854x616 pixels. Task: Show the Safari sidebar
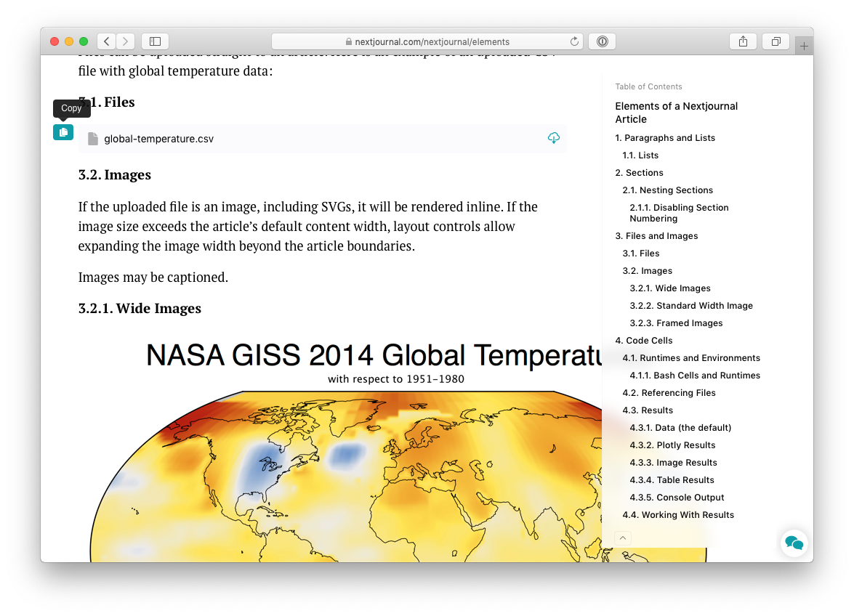coord(156,41)
